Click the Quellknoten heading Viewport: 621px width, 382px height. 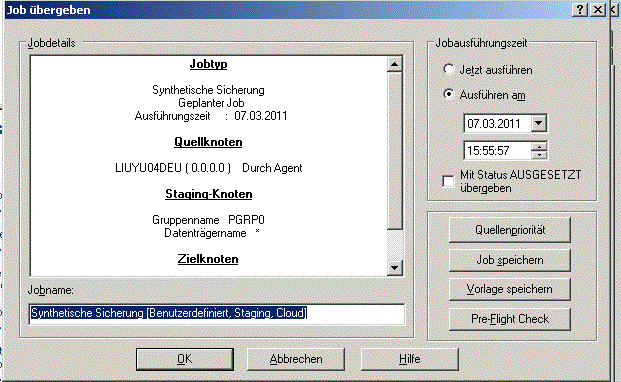coord(208,142)
